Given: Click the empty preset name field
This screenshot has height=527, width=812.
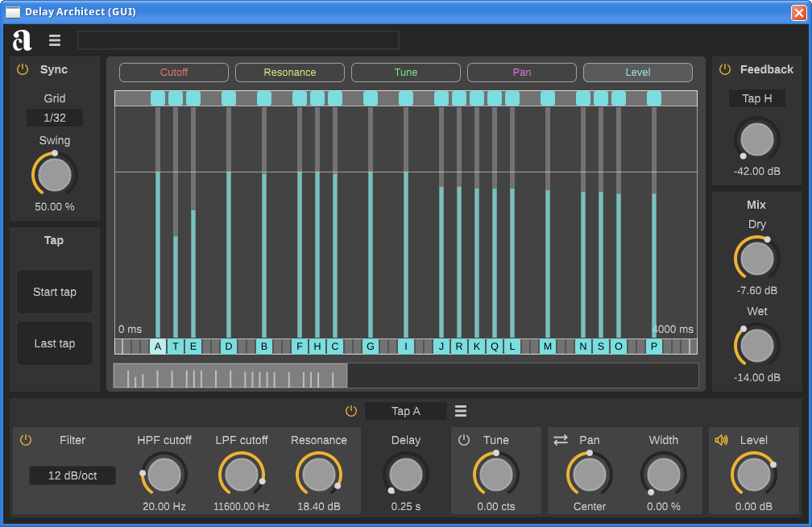Looking at the screenshot, I should tap(238, 40).
